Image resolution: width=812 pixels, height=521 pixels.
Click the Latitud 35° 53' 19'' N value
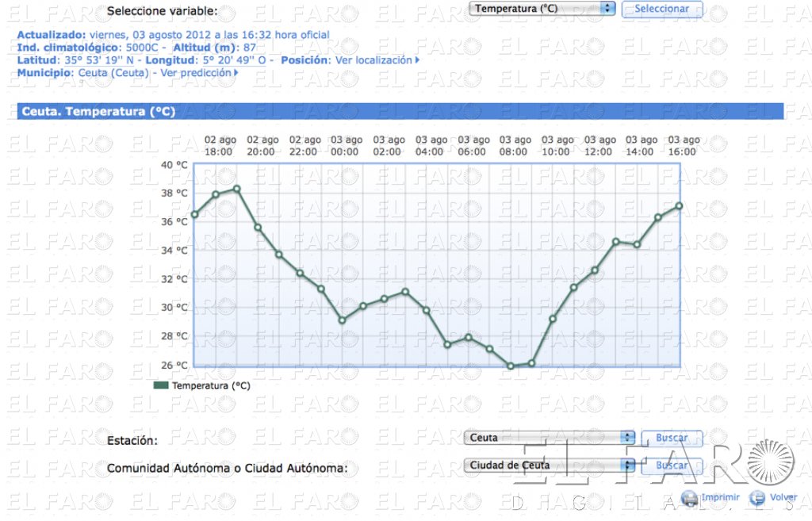[99, 60]
